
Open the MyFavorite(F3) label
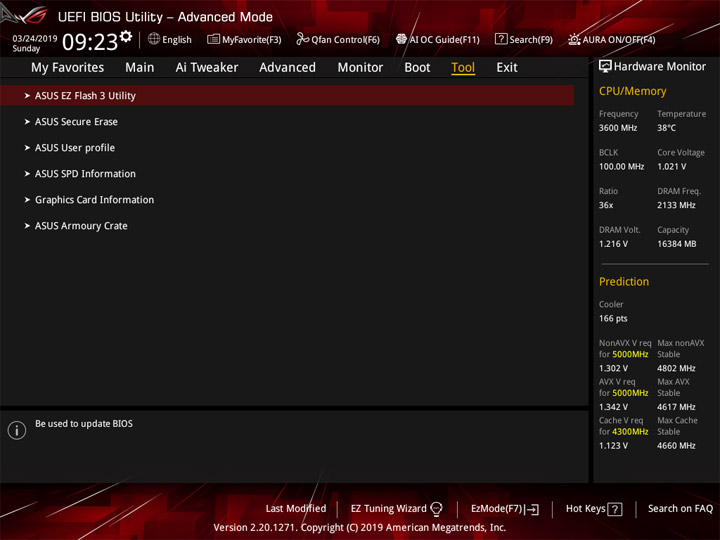252,40
